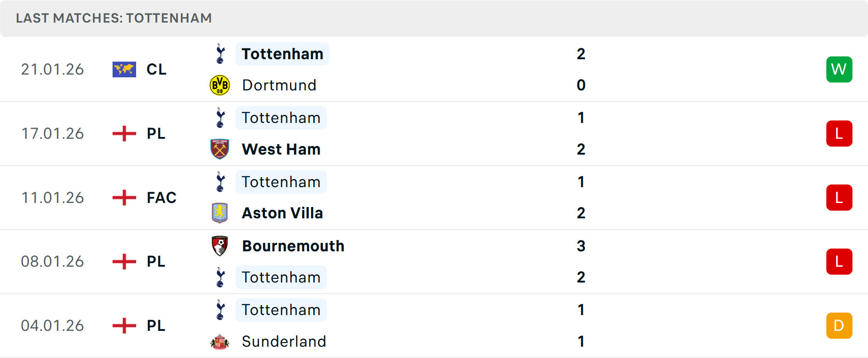This screenshot has width=868, height=358.
Task: Click the Champions League world map icon
Action: pos(124,69)
